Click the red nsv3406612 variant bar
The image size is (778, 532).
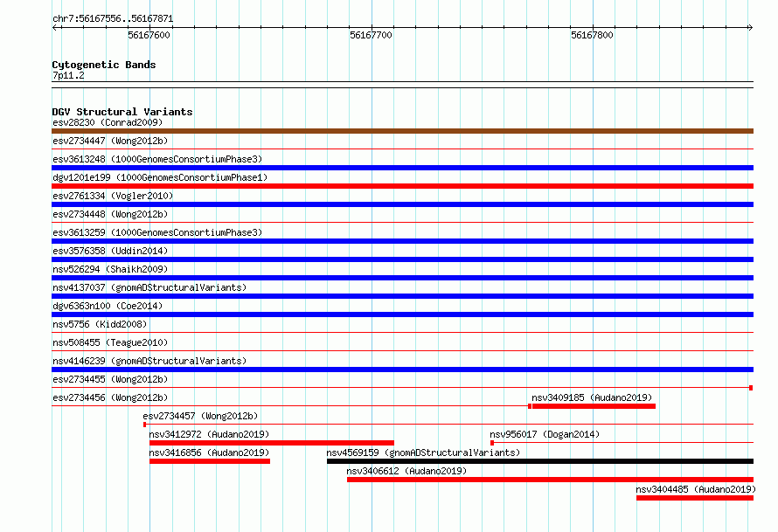click(550, 480)
